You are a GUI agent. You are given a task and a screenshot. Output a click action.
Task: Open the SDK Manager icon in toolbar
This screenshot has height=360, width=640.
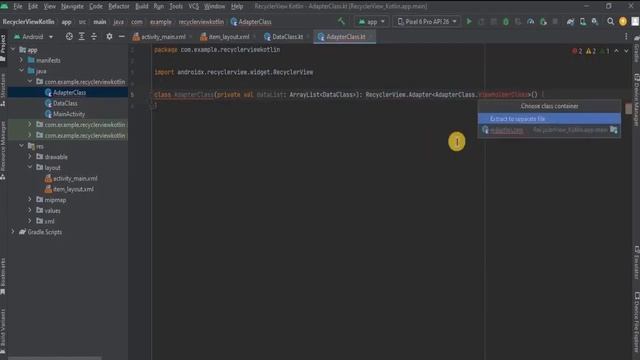(x=595, y=22)
